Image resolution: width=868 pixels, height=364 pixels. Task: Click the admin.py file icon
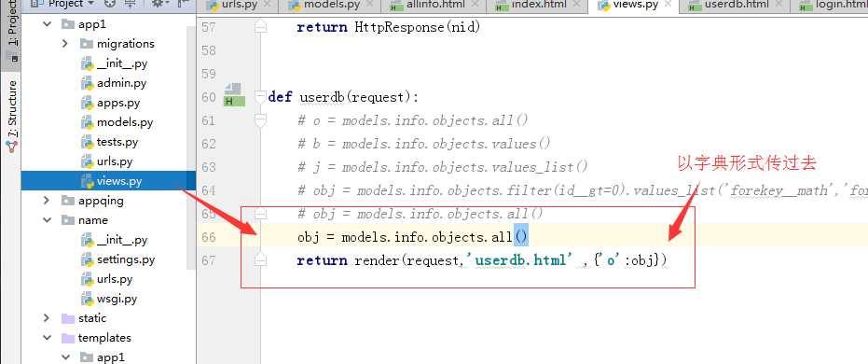coord(87,83)
